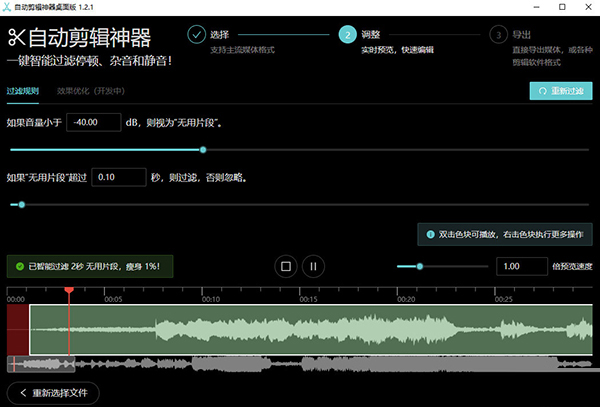Click the stop playback square button
The width and height of the screenshot is (600, 407).
(286, 266)
